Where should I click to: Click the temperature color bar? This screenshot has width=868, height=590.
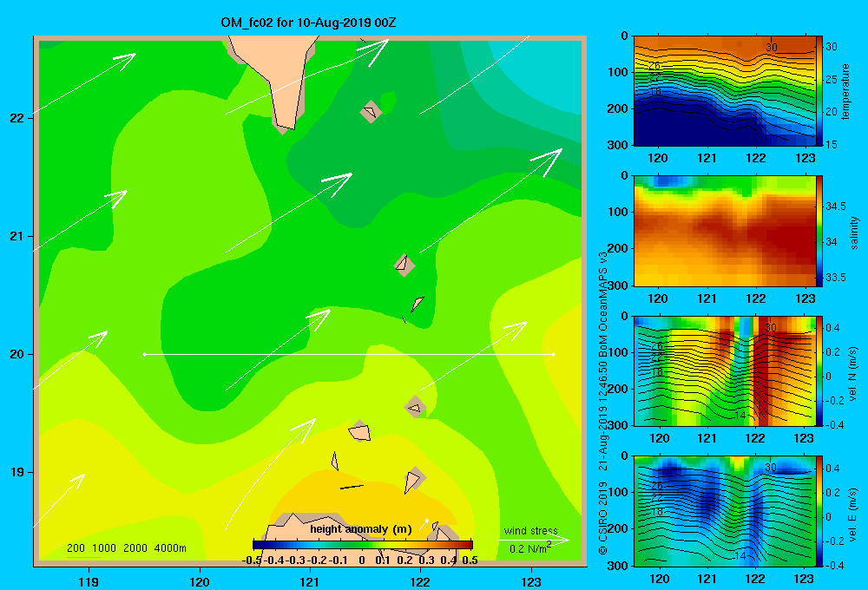point(819,90)
